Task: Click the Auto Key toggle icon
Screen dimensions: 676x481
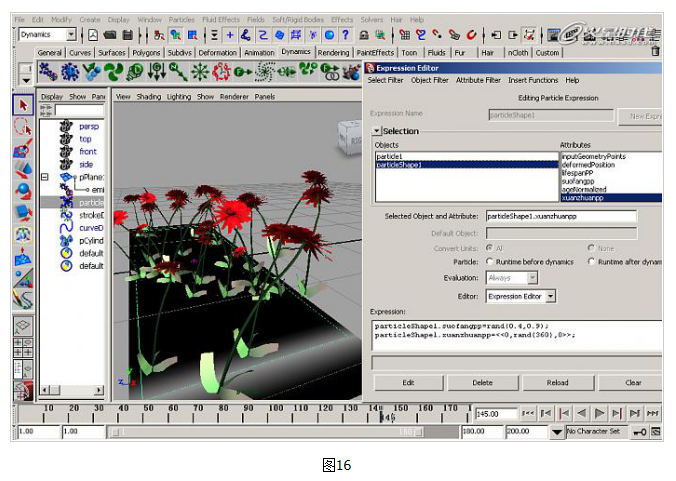Action: click(639, 431)
